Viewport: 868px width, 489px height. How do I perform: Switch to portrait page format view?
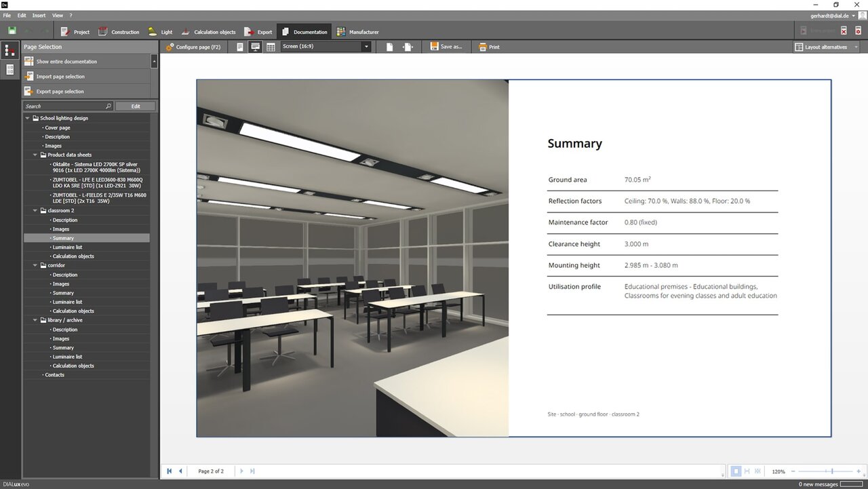click(x=240, y=47)
